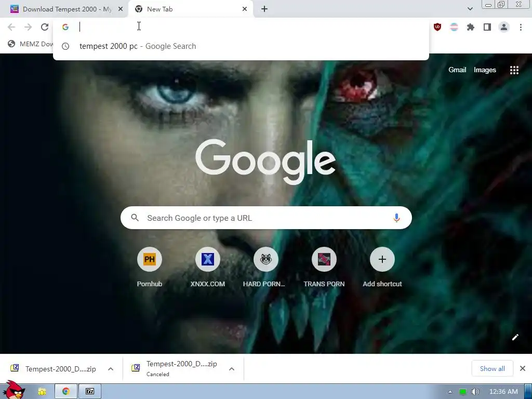Expand options for the canceled zip download
The width and height of the screenshot is (532, 399).
[231, 369]
